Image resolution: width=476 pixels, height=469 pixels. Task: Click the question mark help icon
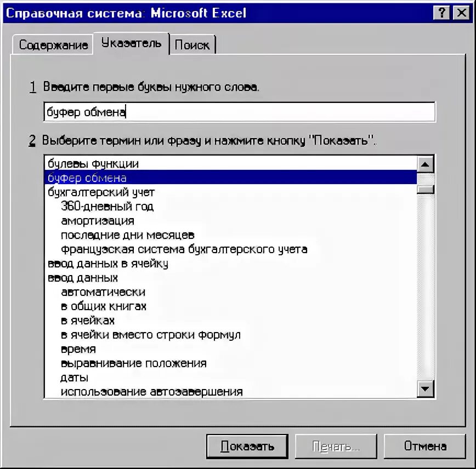click(441, 13)
